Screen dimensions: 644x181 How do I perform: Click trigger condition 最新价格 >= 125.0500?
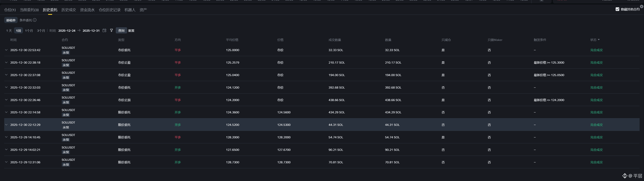point(549,75)
